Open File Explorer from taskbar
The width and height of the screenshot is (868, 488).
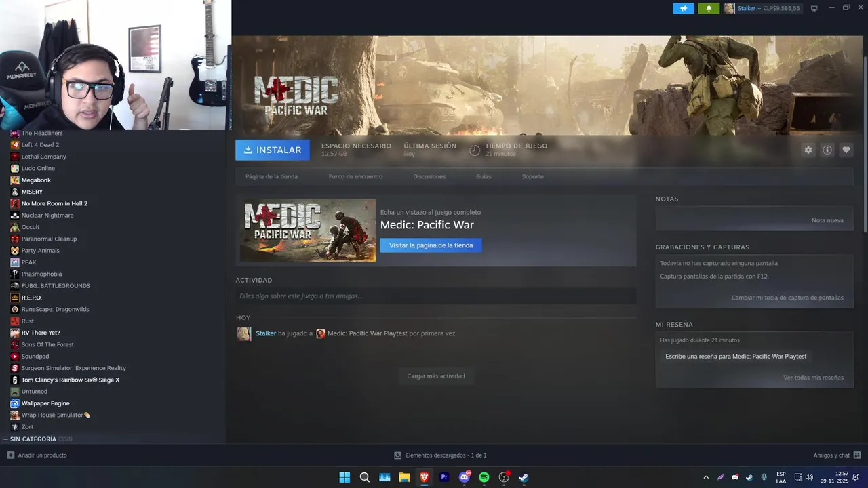click(x=405, y=477)
